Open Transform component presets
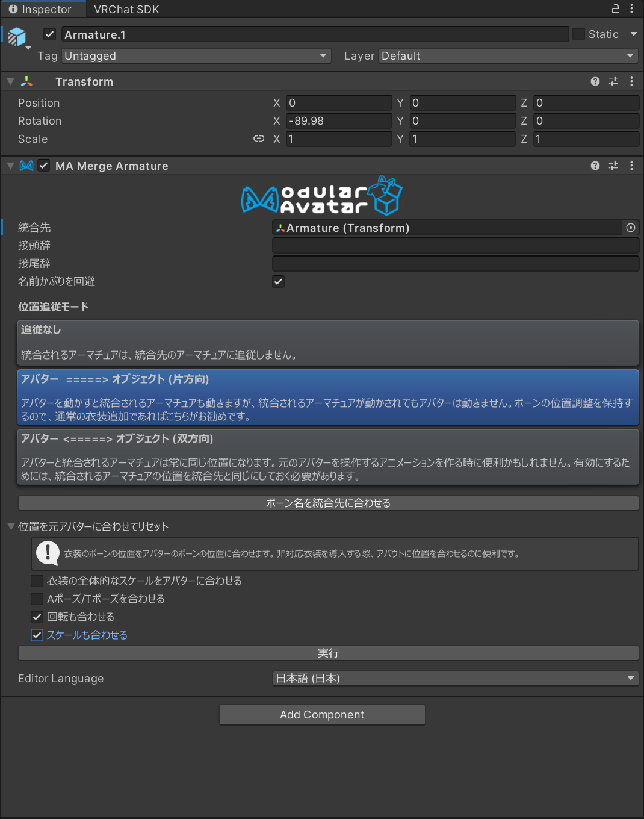This screenshot has height=819, width=644. point(613,81)
